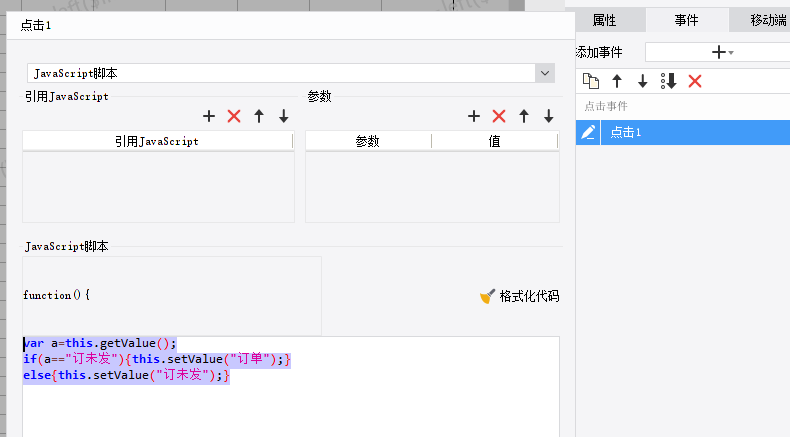Viewport: 790px width, 437px height.
Task: Move parameter row up
Action: (524, 116)
